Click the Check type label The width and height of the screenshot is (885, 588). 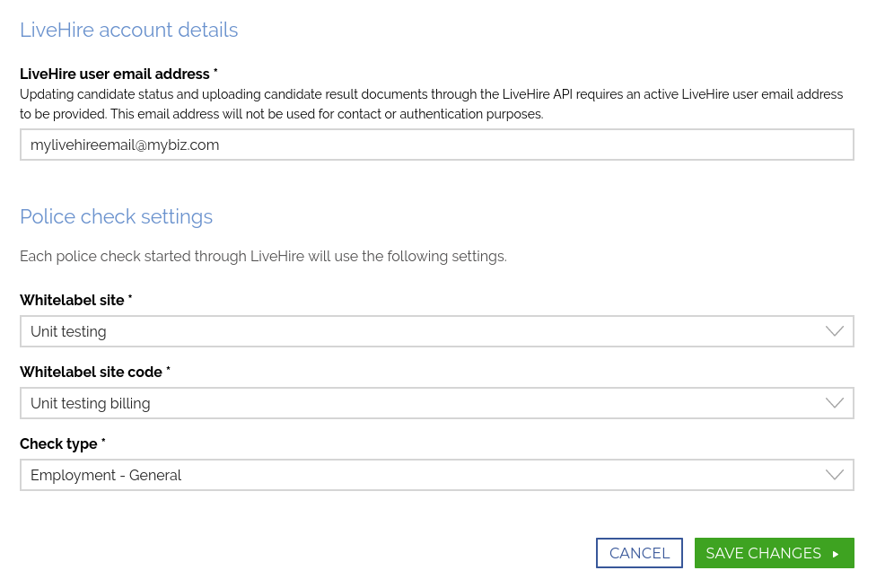62,443
